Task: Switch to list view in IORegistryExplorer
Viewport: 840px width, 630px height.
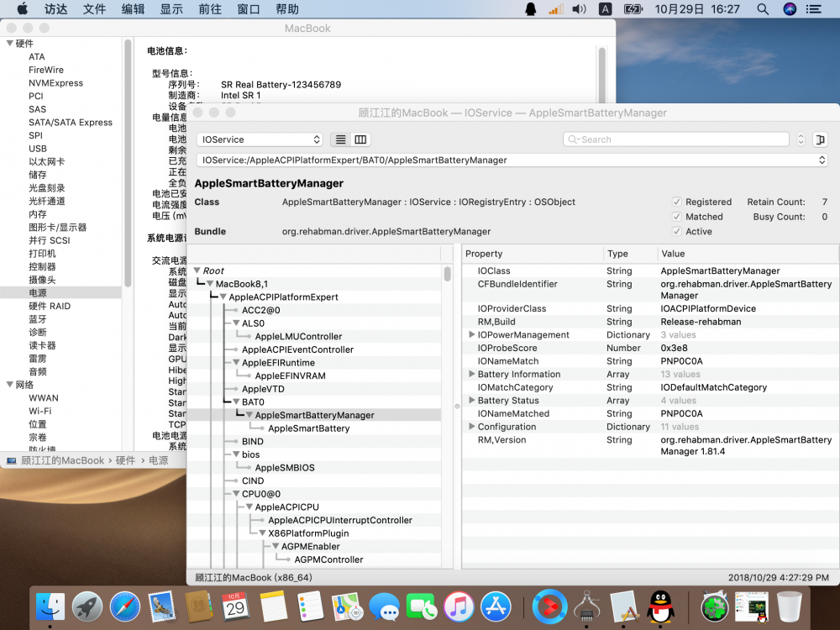Action: coord(341,139)
